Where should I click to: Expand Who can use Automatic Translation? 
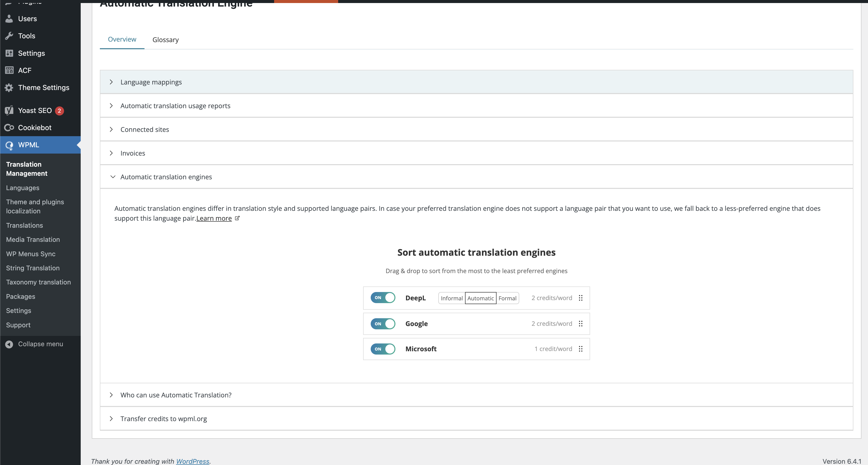pos(476,395)
